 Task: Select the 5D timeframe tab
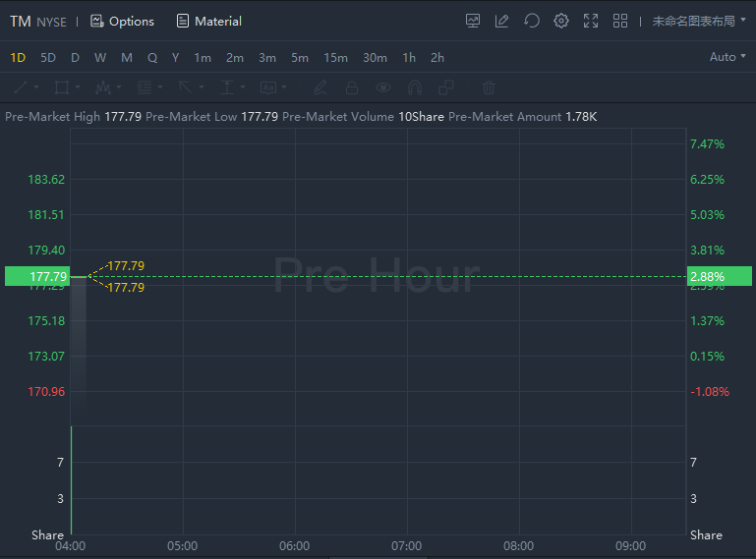coord(48,58)
